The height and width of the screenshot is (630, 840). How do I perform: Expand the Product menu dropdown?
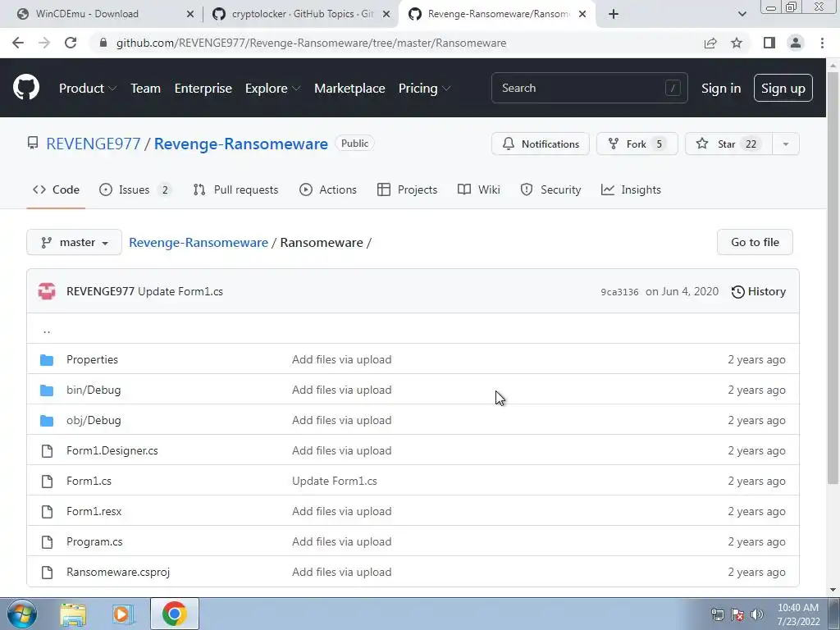(x=87, y=89)
